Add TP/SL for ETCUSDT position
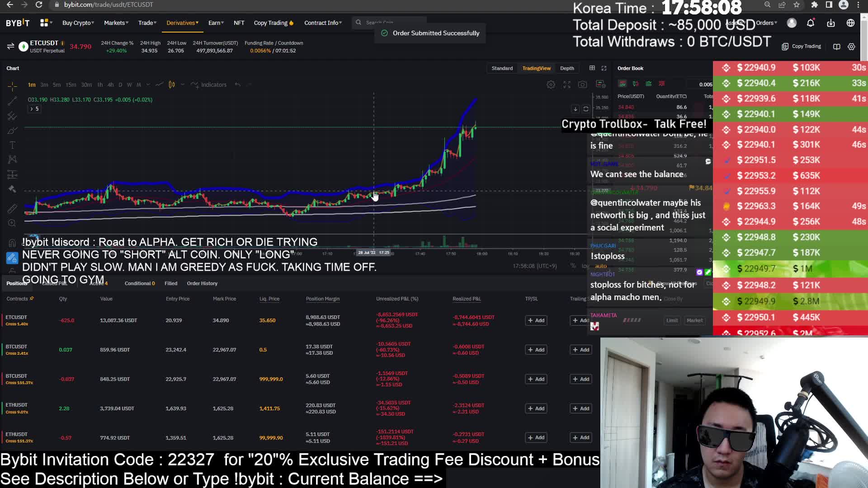Image resolution: width=868 pixels, height=488 pixels. point(536,320)
